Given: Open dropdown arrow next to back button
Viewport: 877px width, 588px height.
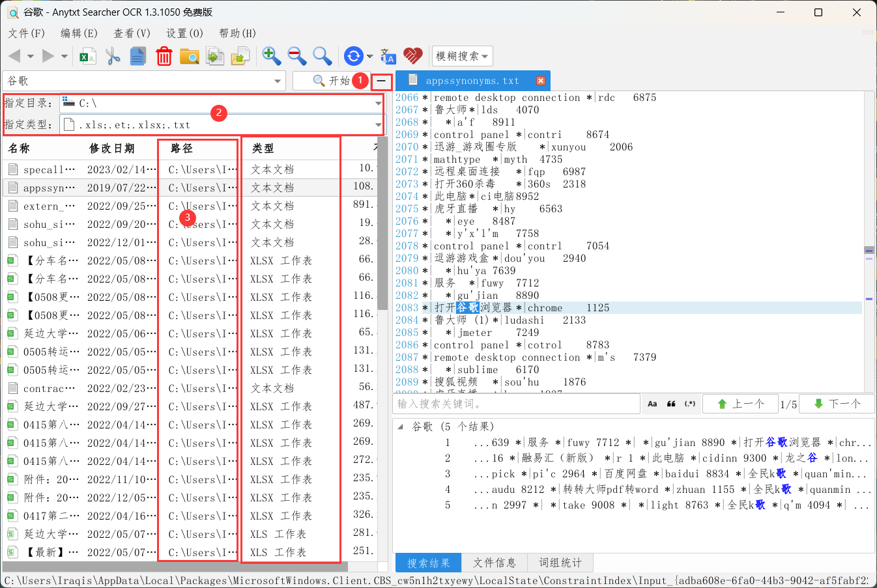Looking at the screenshot, I should [x=30, y=57].
